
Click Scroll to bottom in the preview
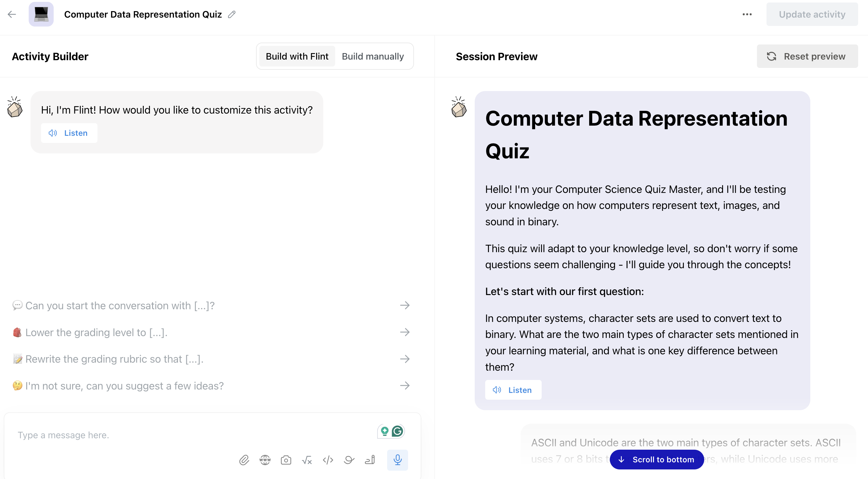click(x=657, y=460)
